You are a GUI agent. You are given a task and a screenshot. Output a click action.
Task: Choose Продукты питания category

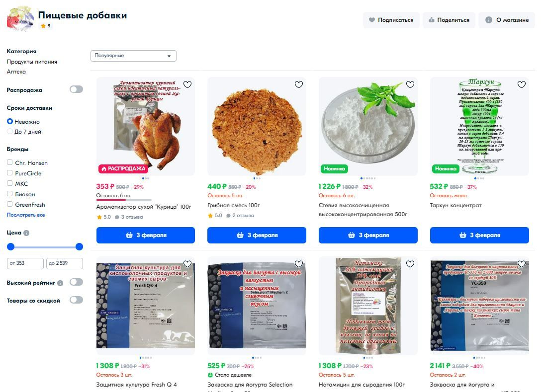point(32,62)
